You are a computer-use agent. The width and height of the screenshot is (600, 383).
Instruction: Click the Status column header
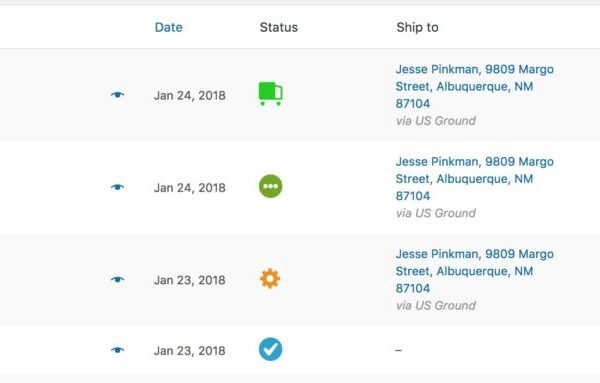[279, 27]
